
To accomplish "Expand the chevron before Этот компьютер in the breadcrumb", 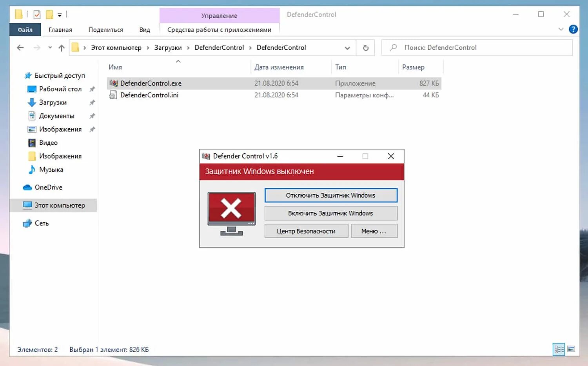I will point(85,48).
